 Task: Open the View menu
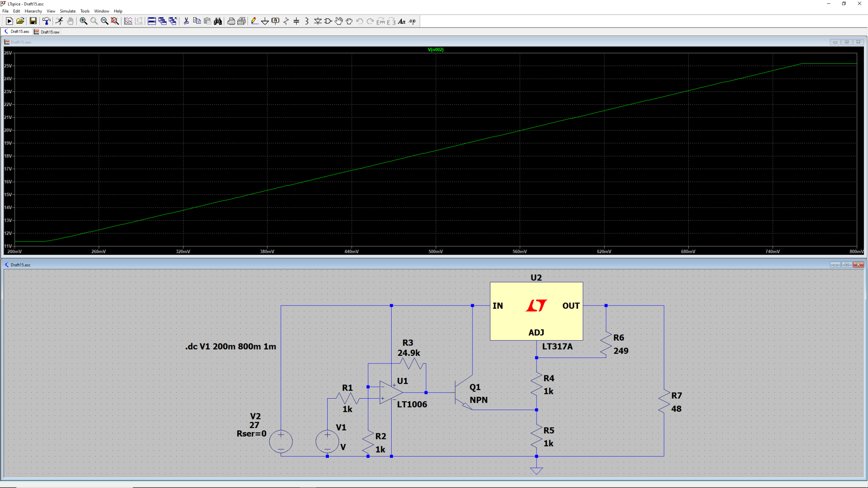pos(51,11)
